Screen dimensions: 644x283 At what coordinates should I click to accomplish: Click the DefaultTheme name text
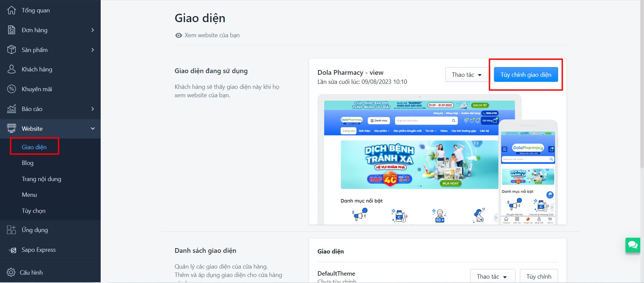coord(336,273)
